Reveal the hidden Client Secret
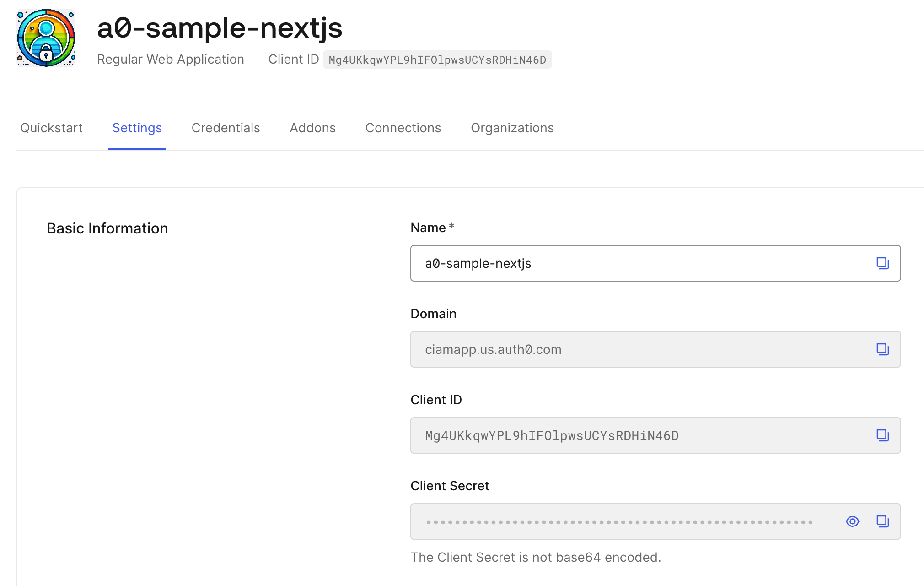This screenshot has height=586, width=924. pyautogui.click(x=852, y=521)
